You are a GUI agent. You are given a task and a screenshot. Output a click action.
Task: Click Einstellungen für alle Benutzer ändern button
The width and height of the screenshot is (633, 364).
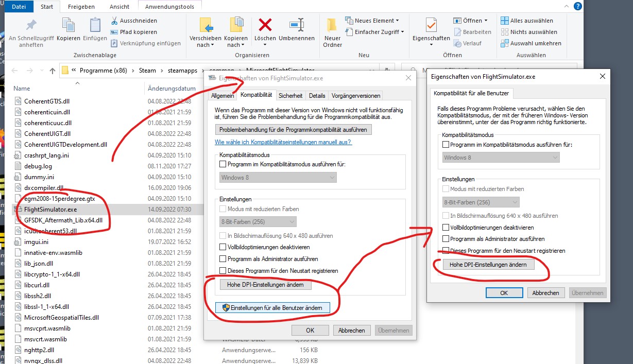click(x=276, y=308)
